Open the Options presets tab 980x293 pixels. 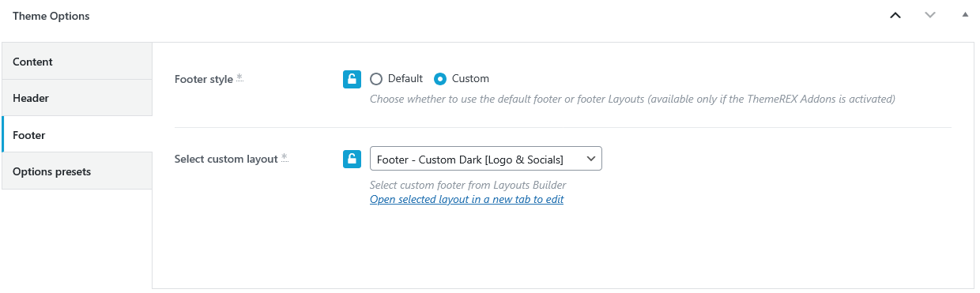pyautogui.click(x=77, y=171)
